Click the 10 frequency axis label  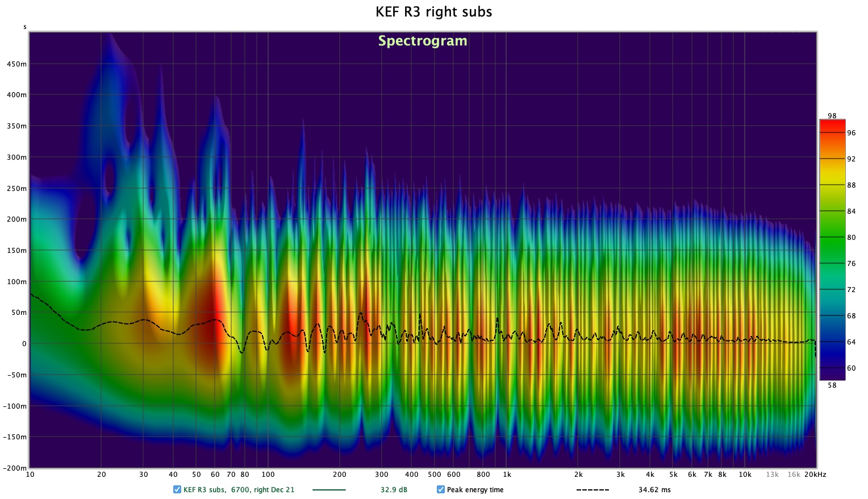[x=30, y=475]
